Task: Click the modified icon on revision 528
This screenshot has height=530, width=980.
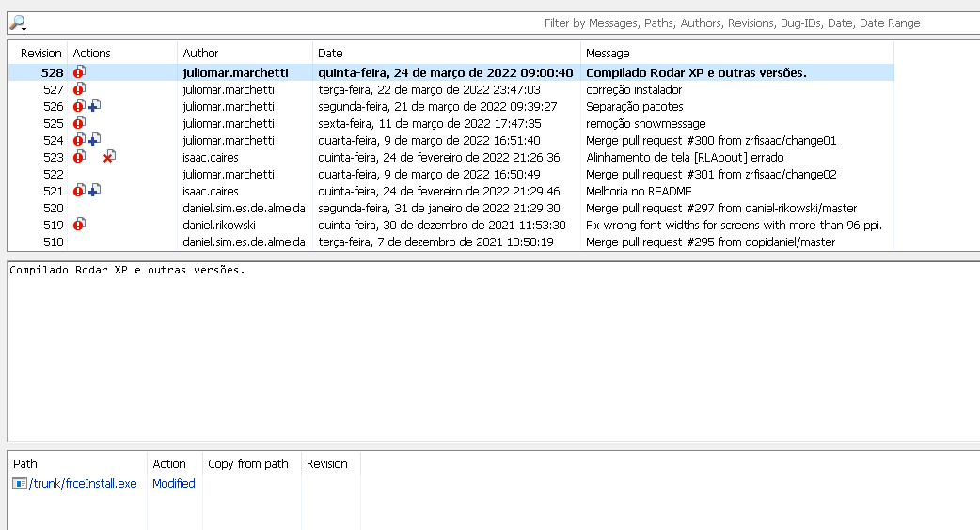Action: tap(79, 72)
